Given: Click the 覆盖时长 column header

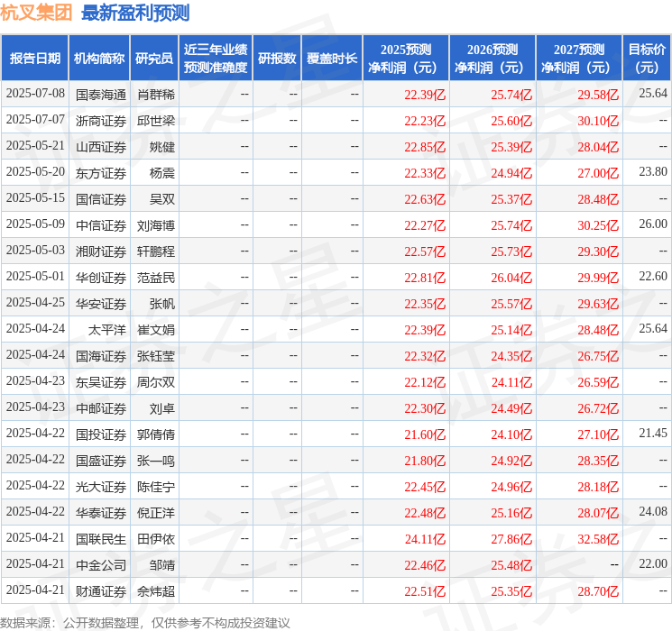Looking at the screenshot, I should pyautogui.click(x=332, y=59).
